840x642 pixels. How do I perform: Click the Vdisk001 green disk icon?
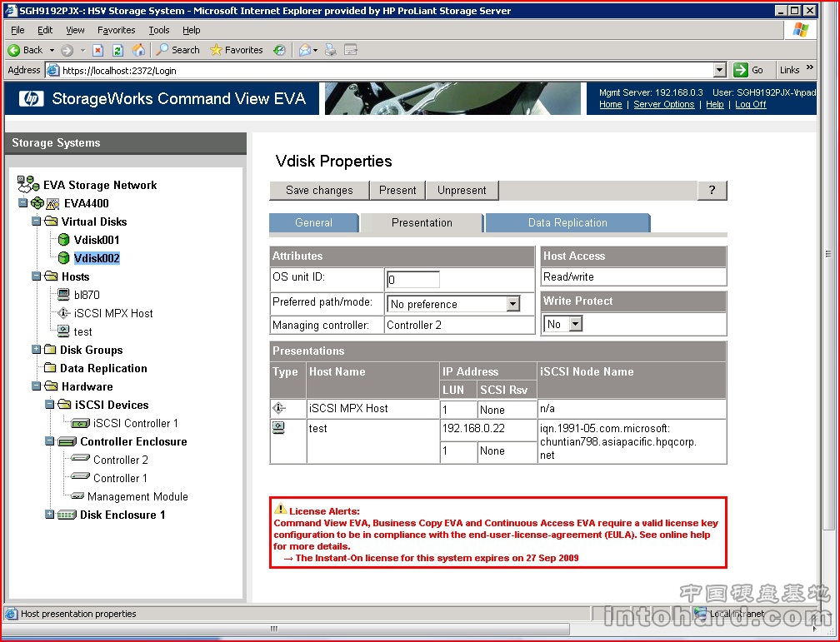tap(63, 239)
